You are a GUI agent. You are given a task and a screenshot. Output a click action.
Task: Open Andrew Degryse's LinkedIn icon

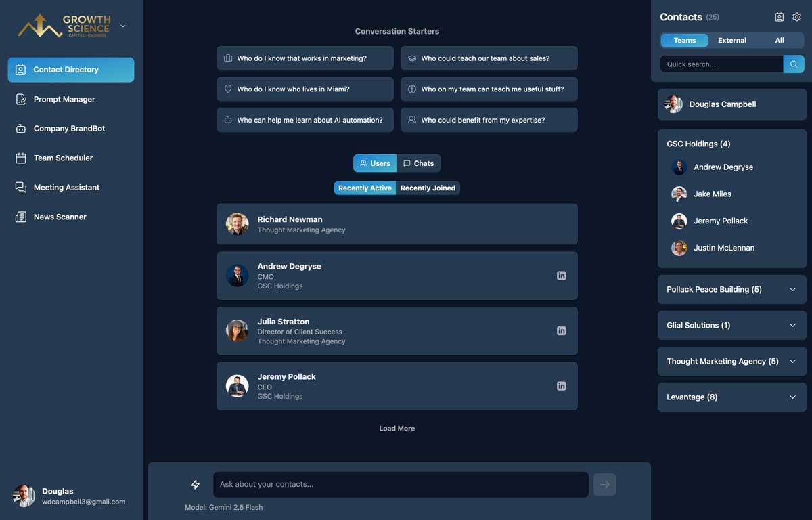pyautogui.click(x=561, y=276)
